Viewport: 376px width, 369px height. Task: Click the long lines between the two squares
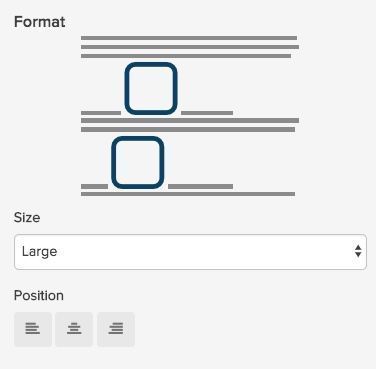click(190, 125)
